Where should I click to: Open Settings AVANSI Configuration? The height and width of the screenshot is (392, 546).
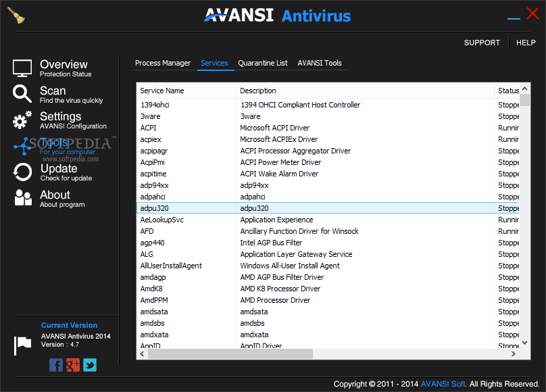point(73,120)
